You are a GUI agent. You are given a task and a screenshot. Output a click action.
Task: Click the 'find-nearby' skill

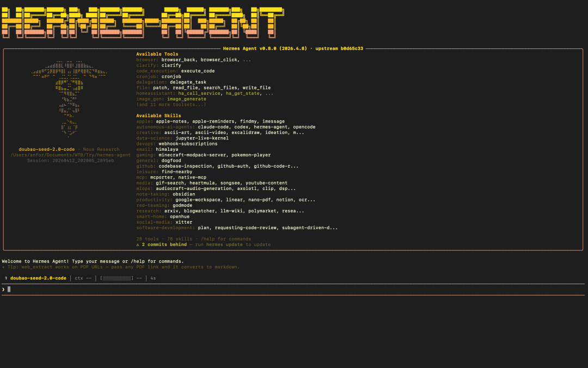(176, 172)
